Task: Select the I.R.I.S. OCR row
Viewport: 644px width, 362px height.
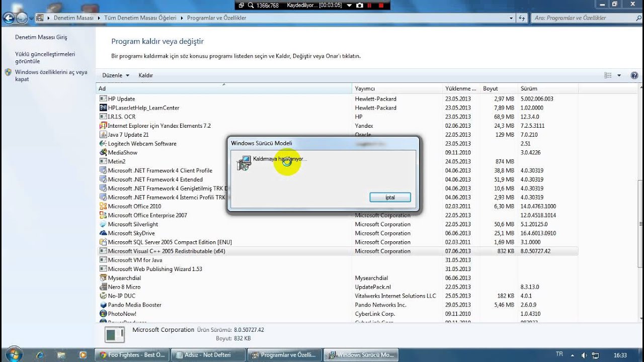Action: [337, 117]
